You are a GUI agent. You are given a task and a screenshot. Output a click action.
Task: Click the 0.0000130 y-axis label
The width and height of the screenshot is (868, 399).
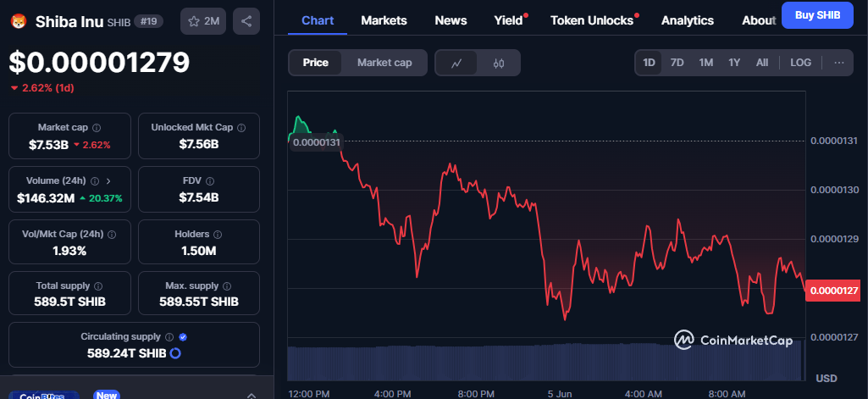coord(835,190)
